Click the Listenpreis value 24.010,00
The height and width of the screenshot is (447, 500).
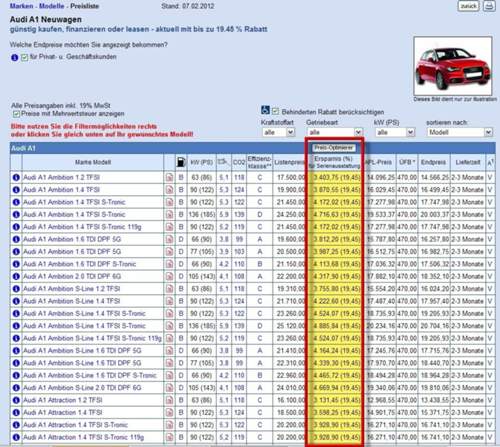point(291,388)
